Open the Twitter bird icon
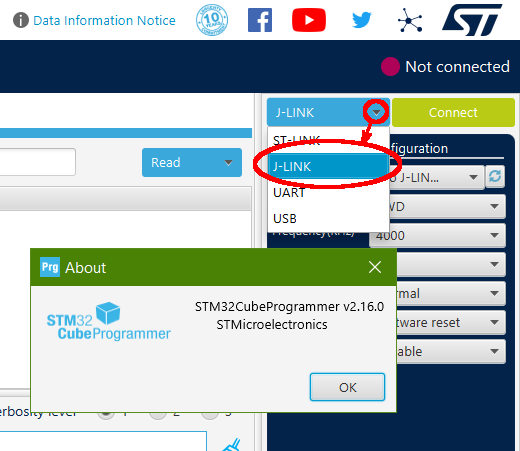The image size is (520, 451). tap(362, 20)
